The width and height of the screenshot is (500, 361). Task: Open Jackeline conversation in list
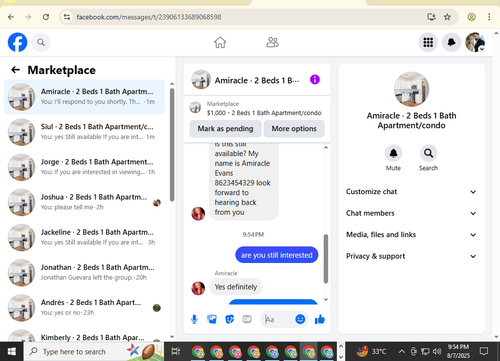coord(84,237)
